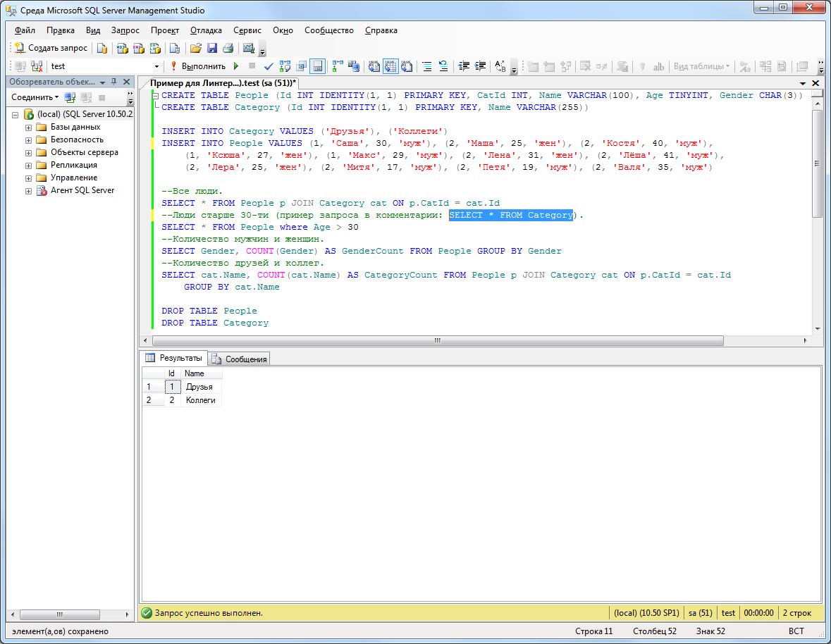831x644 pixels.
Task: Click the Коллеги cell in results grid
Action: (x=200, y=400)
